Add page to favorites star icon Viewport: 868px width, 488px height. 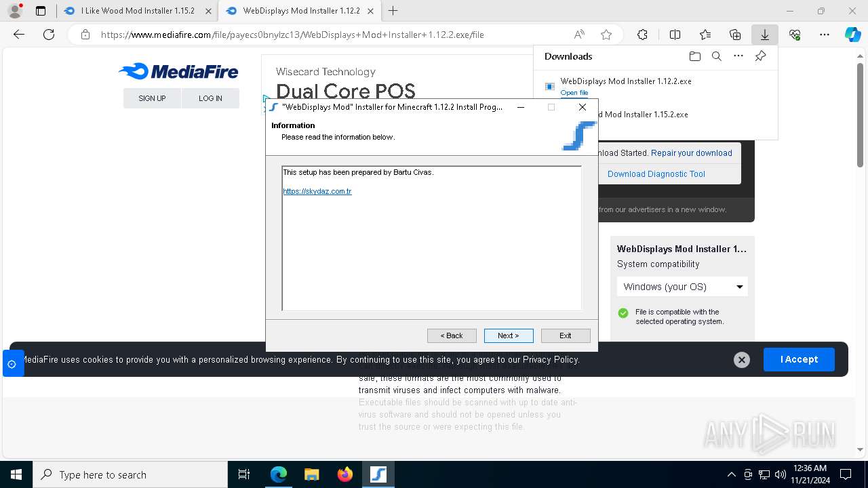606,35
